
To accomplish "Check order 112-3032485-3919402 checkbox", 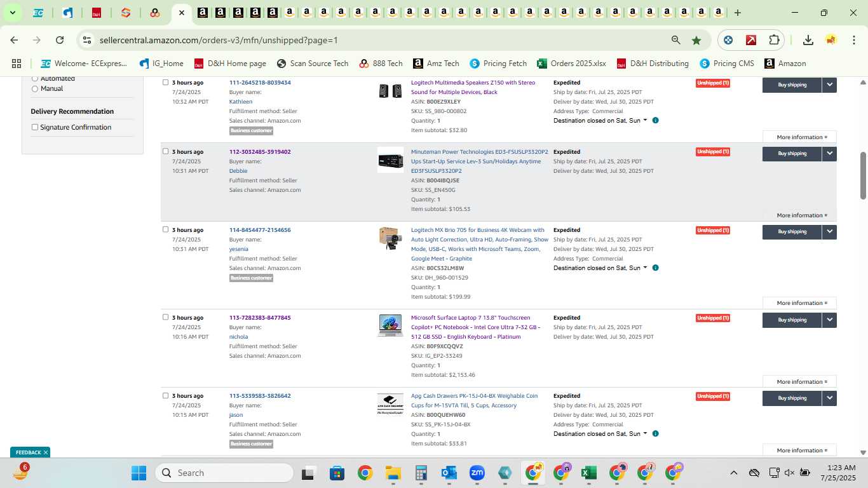I will click(166, 151).
